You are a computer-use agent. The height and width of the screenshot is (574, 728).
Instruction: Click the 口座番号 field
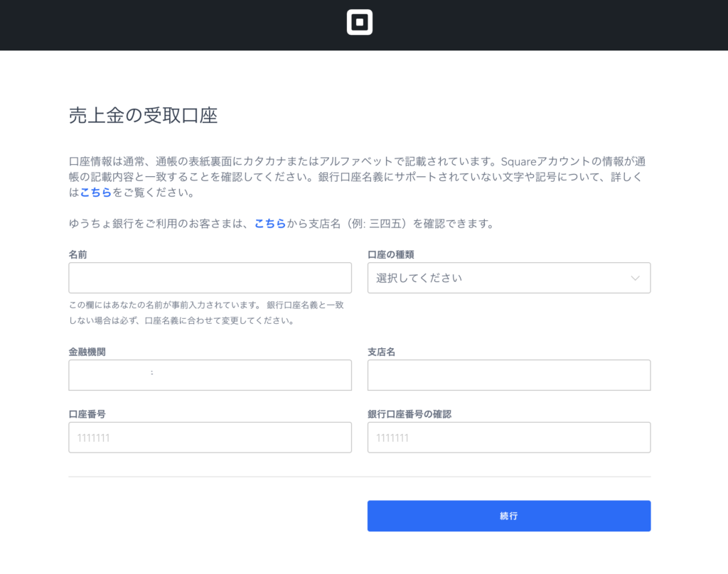pyautogui.click(x=210, y=438)
